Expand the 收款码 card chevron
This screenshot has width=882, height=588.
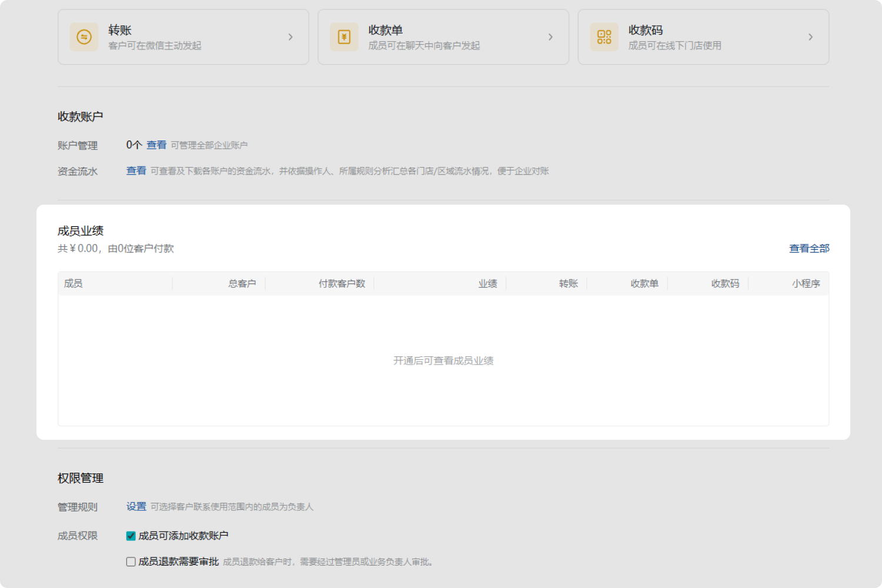point(810,37)
